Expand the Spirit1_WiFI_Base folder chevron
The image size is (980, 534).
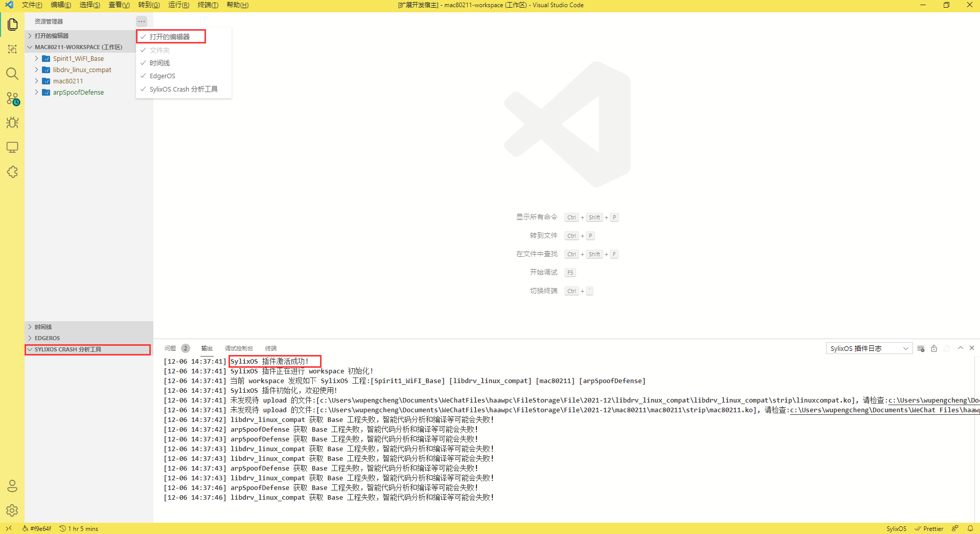(x=36, y=58)
